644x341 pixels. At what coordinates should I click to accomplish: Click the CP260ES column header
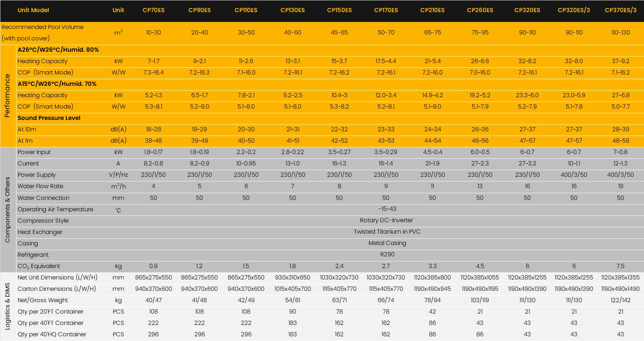(479, 10)
